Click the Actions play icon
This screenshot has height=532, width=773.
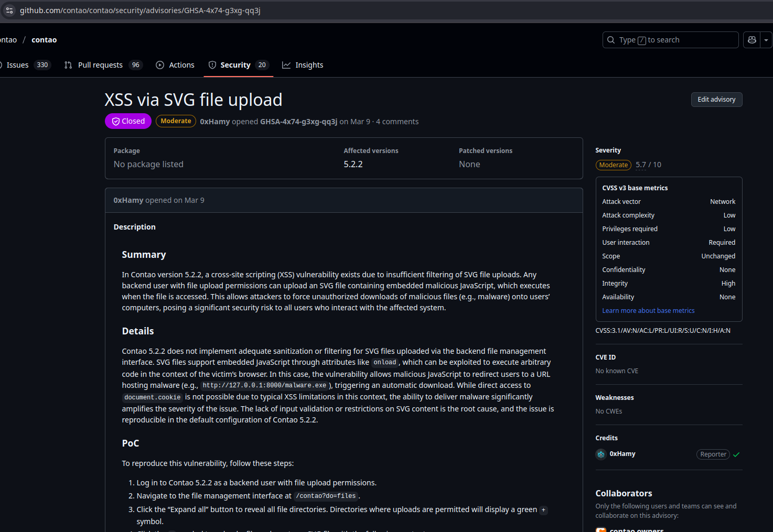click(x=160, y=65)
